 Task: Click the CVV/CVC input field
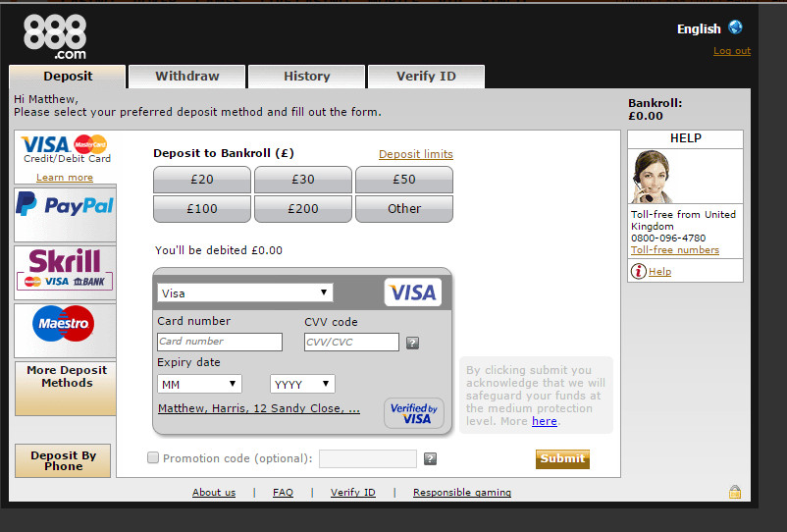point(351,342)
